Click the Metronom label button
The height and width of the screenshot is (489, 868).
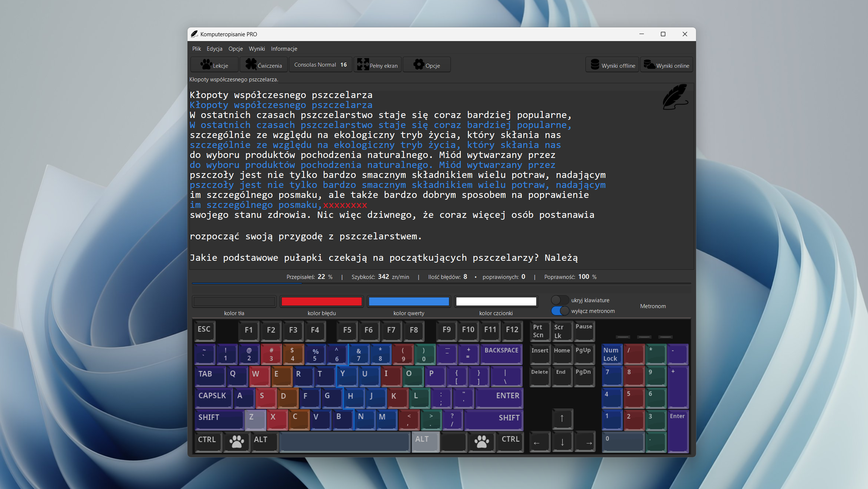click(653, 306)
